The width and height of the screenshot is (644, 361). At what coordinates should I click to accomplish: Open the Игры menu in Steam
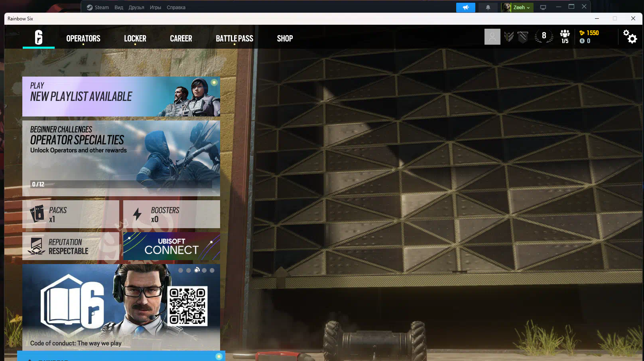click(156, 7)
